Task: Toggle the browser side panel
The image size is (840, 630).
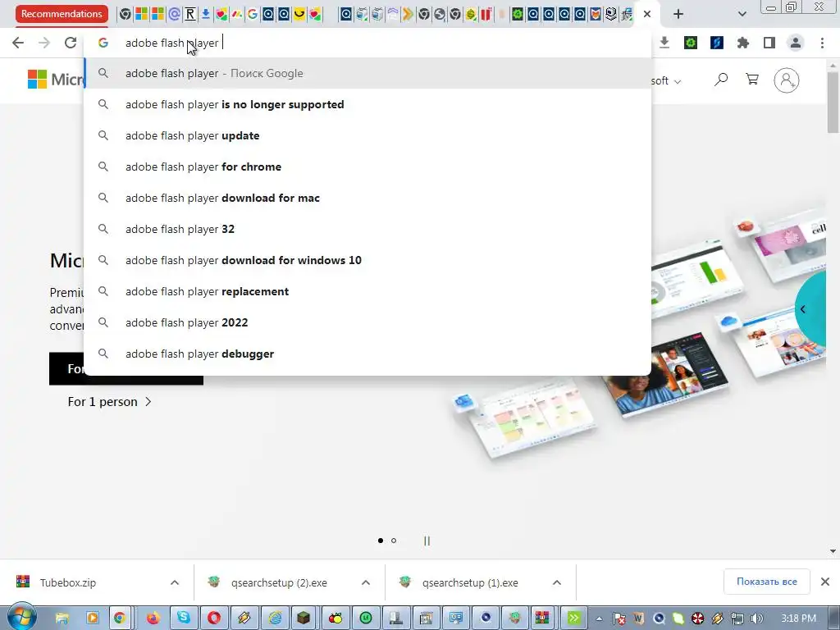Action: click(769, 43)
